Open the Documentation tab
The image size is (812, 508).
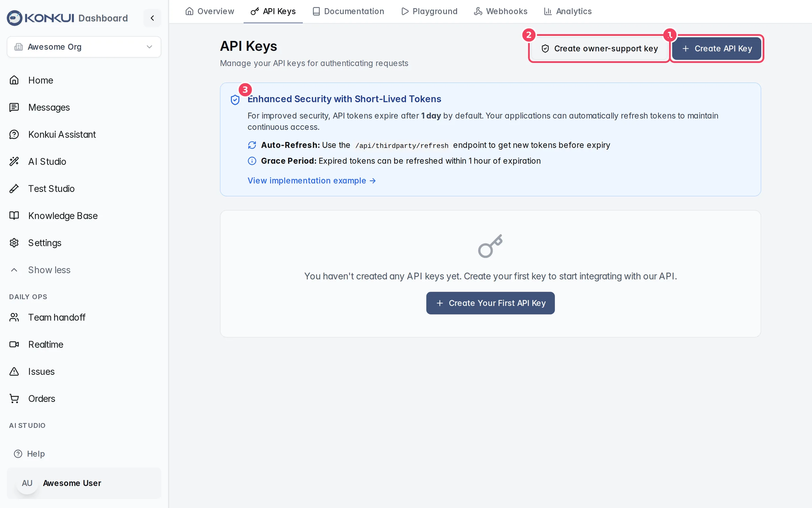point(348,12)
